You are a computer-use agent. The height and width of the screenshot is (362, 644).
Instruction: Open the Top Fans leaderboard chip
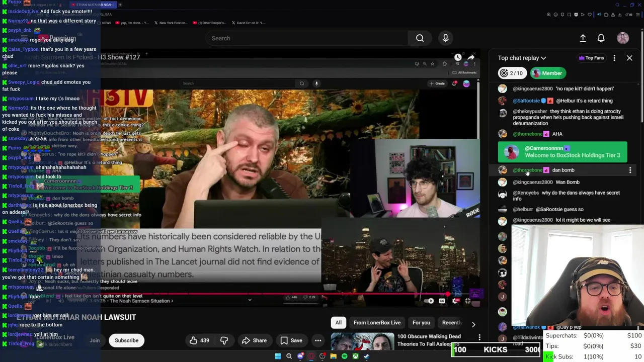(592, 58)
